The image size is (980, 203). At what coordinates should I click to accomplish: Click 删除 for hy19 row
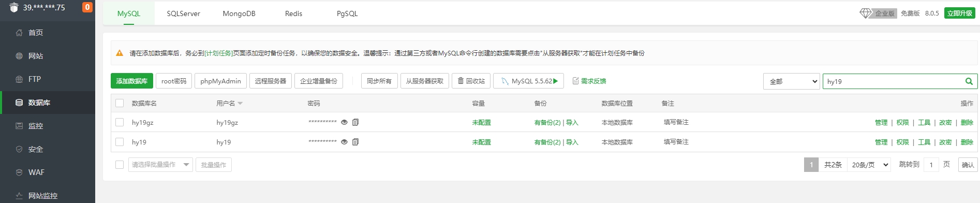click(x=967, y=142)
